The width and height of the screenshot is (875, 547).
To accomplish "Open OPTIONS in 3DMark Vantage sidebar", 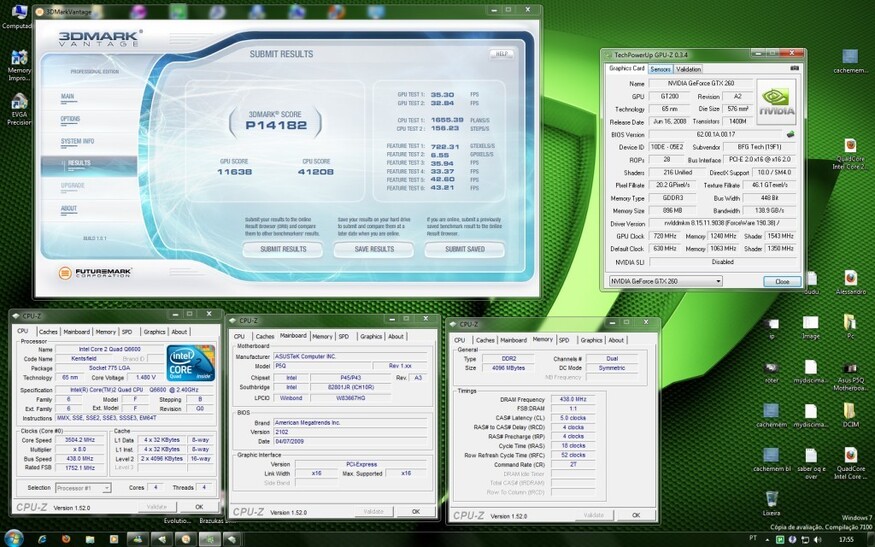I will click(70, 119).
